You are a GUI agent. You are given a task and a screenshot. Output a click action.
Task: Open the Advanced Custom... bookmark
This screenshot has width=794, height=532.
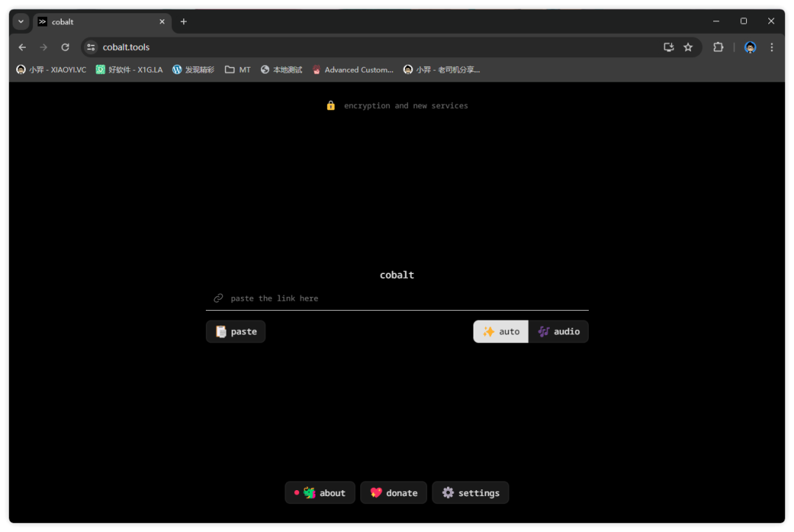(x=352, y=70)
